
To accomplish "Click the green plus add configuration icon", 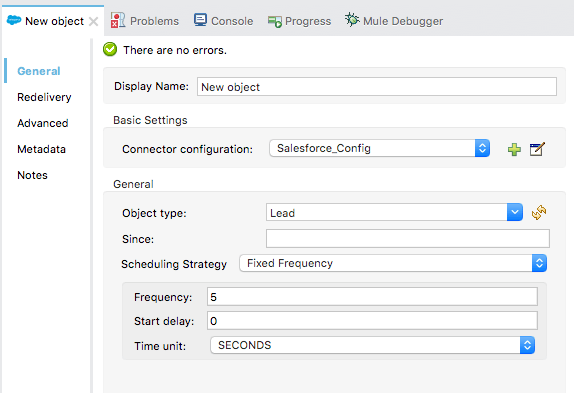I will pyautogui.click(x=514, y=149).
